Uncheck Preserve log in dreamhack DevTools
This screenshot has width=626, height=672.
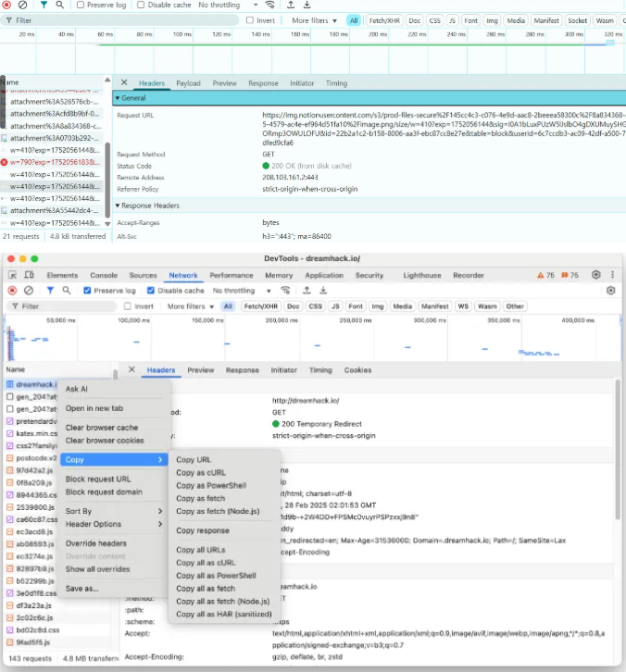point(87,291)
